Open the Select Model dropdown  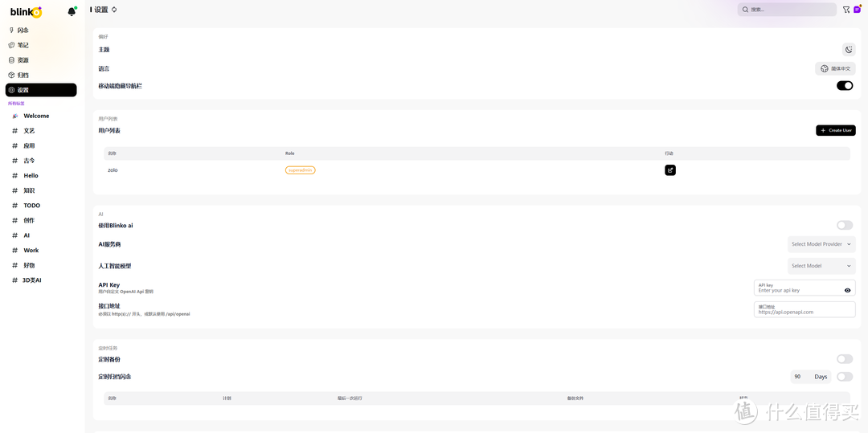click(x=821, y=266)
